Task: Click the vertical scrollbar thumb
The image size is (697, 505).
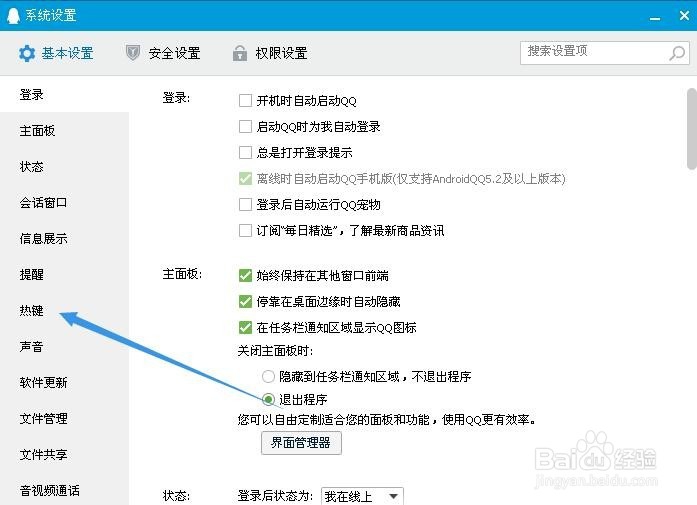Action: 690,130
